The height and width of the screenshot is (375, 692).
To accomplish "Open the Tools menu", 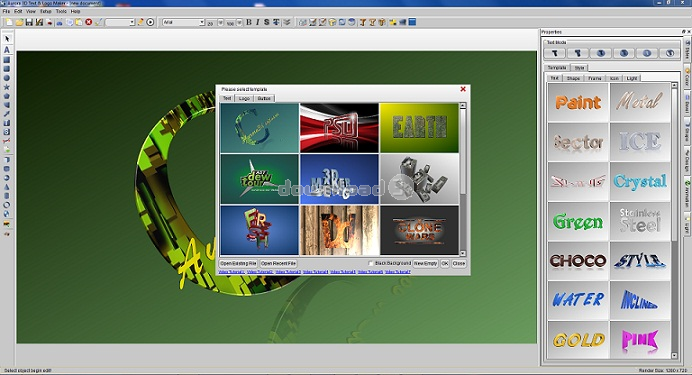I will tap(61, 11).
